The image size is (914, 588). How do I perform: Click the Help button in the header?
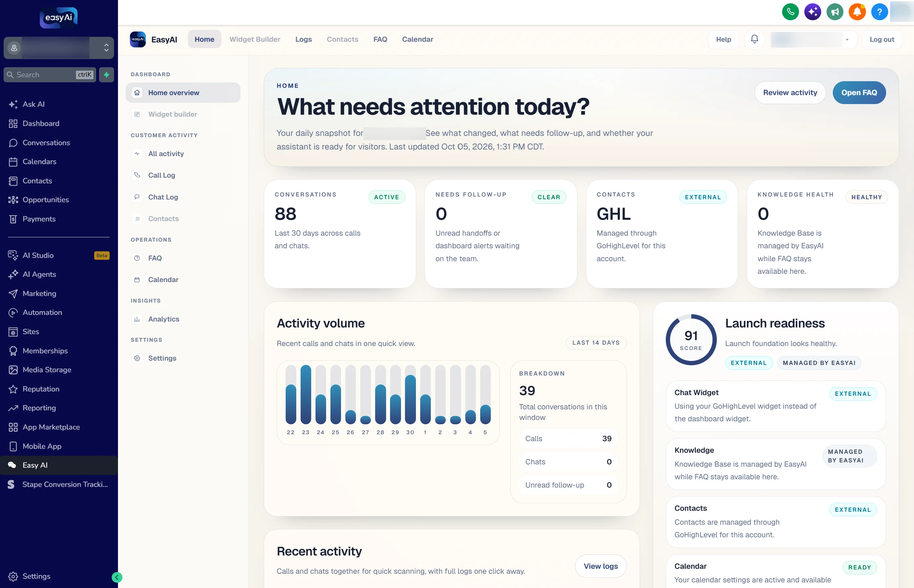point(723,39)
